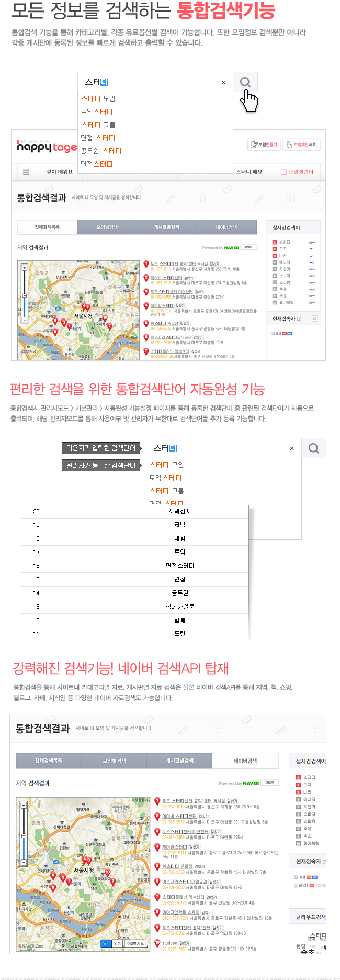Click the refresh icon beside 현재접속자 on the upper page
Image resolution: width=340 pixels, height=980 pixels.
click(314, 318)
